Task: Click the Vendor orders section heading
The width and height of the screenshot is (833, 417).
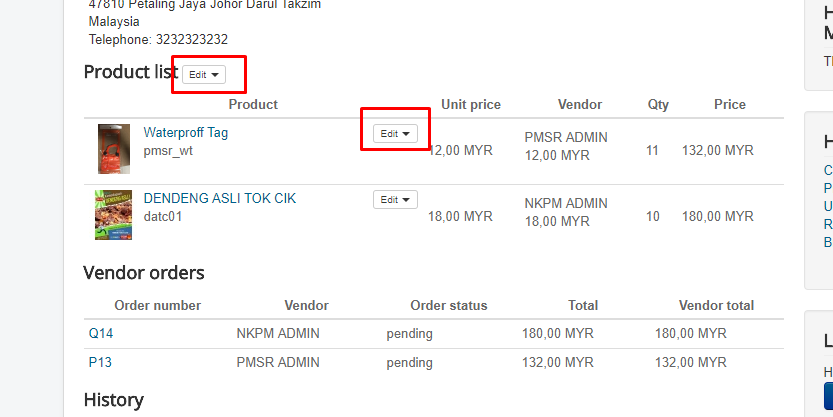Action: coord(144,272)
